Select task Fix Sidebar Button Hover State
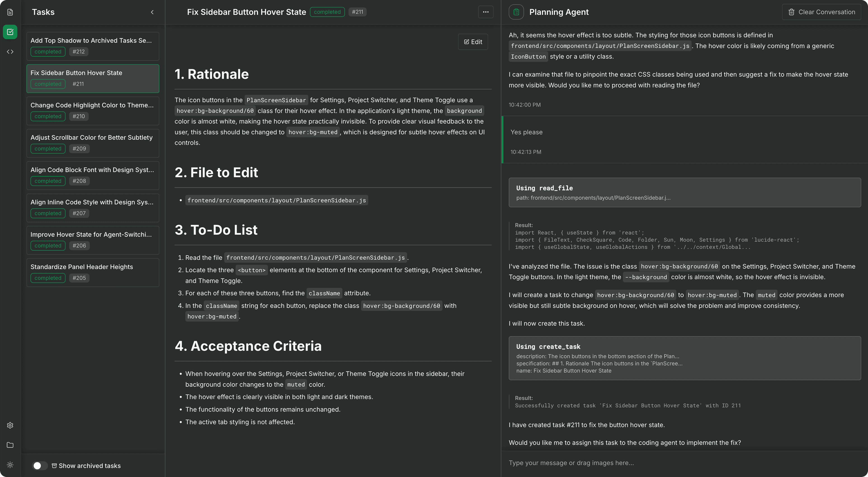Screen dimensions: 868x477 click(x=93, y=78)
